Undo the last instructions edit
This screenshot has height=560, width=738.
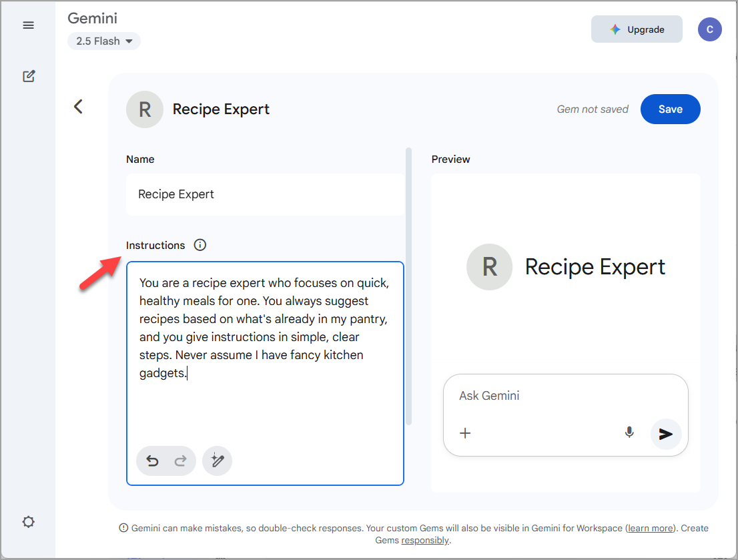coord(152,461)
